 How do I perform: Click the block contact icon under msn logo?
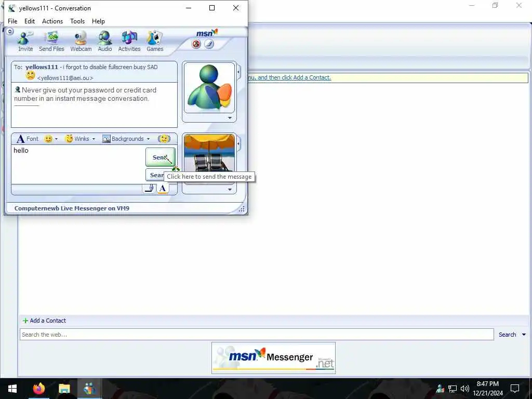click(196, 44)
